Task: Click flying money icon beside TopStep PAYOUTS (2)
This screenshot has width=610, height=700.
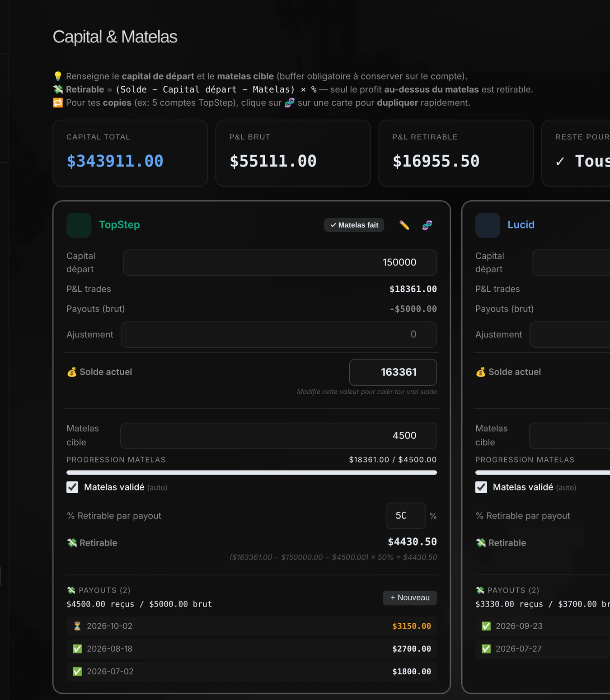Action: click(x=71, y=590)
